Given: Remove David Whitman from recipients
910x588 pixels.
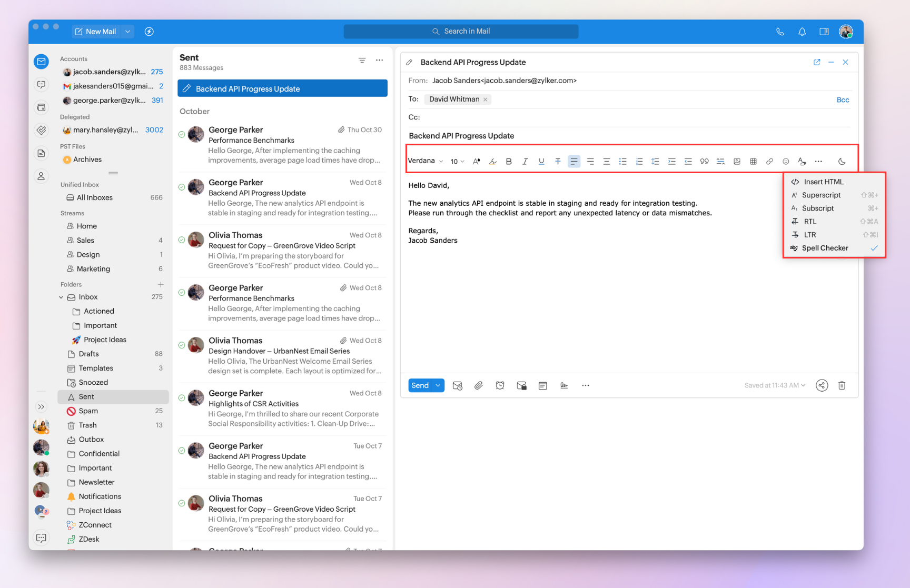Looking at the screenshot, I should point(486,99).
